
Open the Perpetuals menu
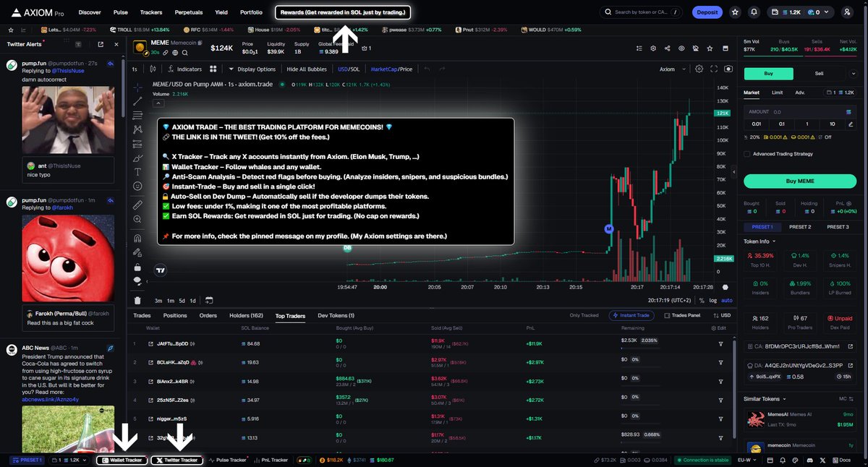188,12
